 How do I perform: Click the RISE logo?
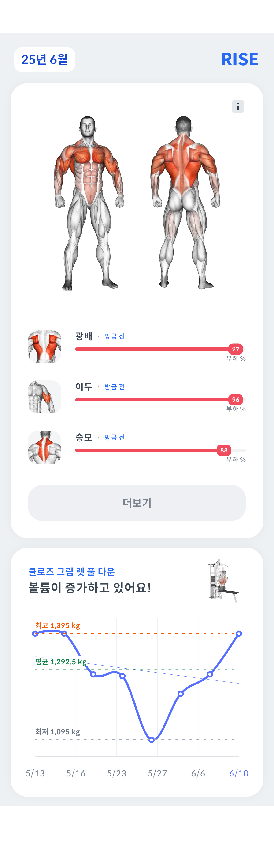pos(240,59)
